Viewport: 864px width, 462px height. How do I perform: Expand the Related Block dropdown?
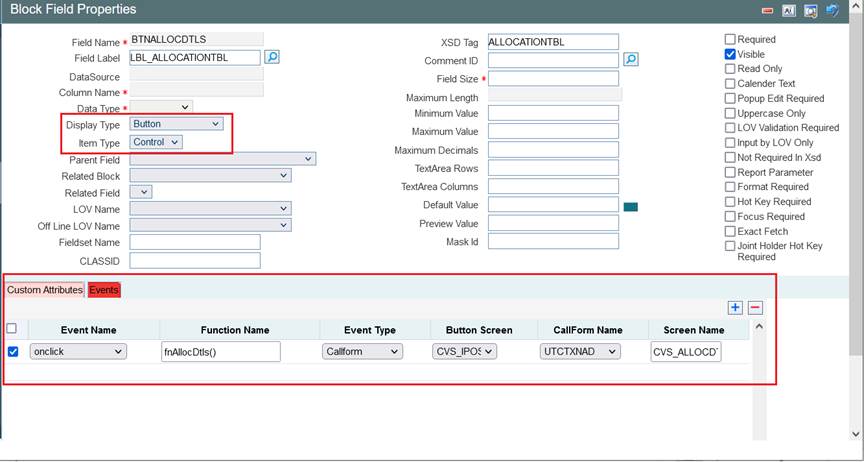pyautogui.click(x=210, y=176)
